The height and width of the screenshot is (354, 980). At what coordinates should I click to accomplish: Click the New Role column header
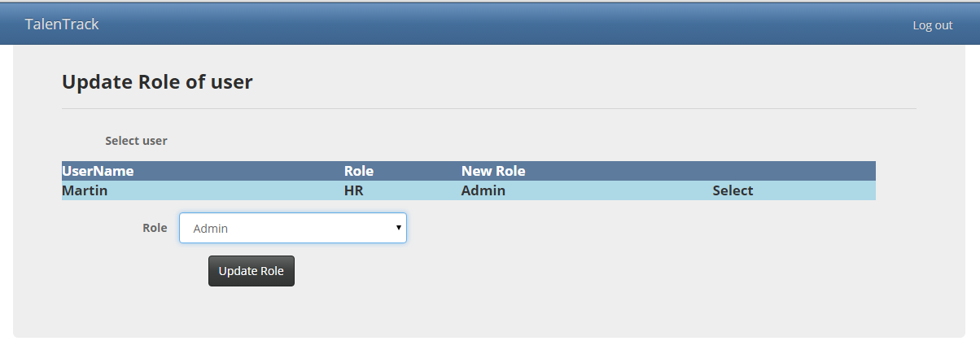click(493, 171)
